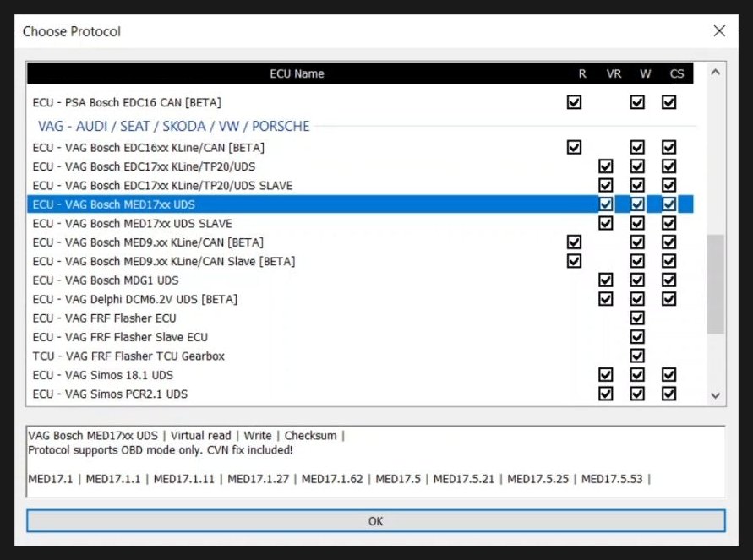Toggle R checkbox for VAG Bosch EDC16xx KLine/CAN

(x=574, y=147)
